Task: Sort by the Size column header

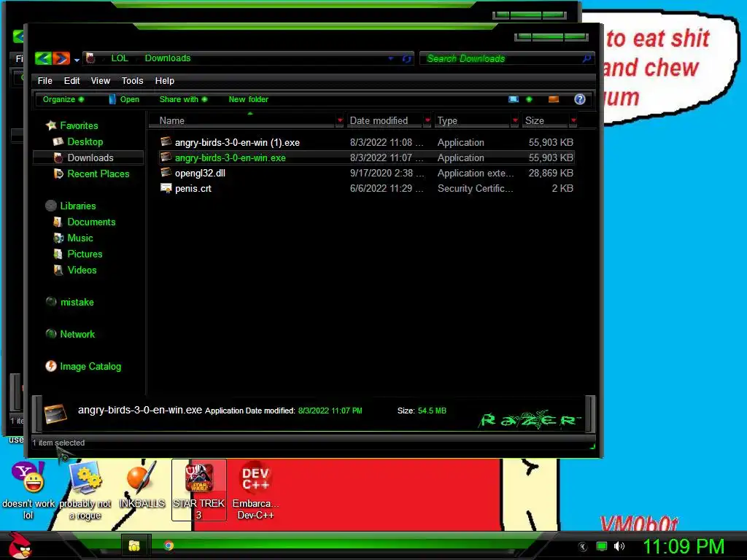Action: click(x=544, y=120)
